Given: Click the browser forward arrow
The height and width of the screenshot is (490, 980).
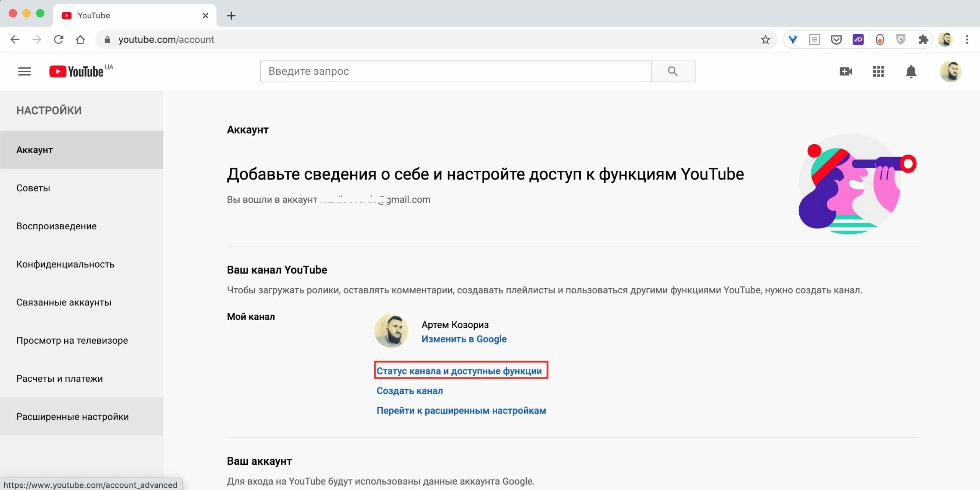Looking at the screenshot, I should tap(37, 39).
